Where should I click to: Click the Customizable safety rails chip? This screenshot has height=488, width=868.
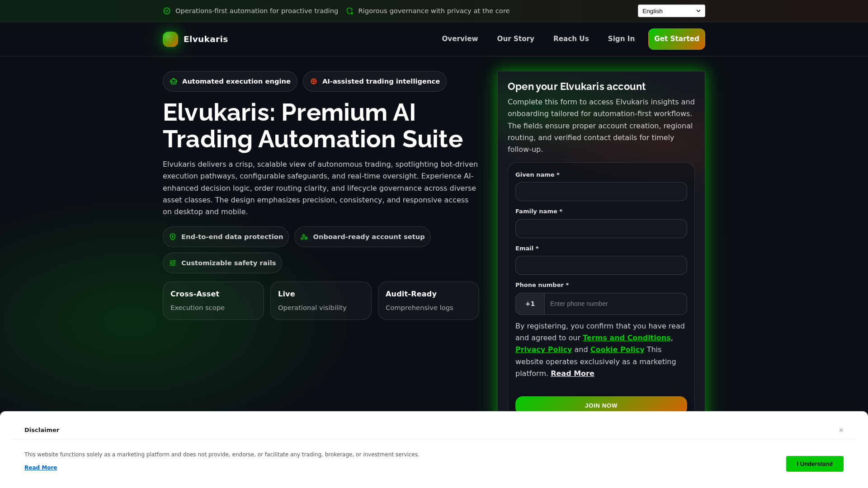pyautogui.click(x=222, y=263)
